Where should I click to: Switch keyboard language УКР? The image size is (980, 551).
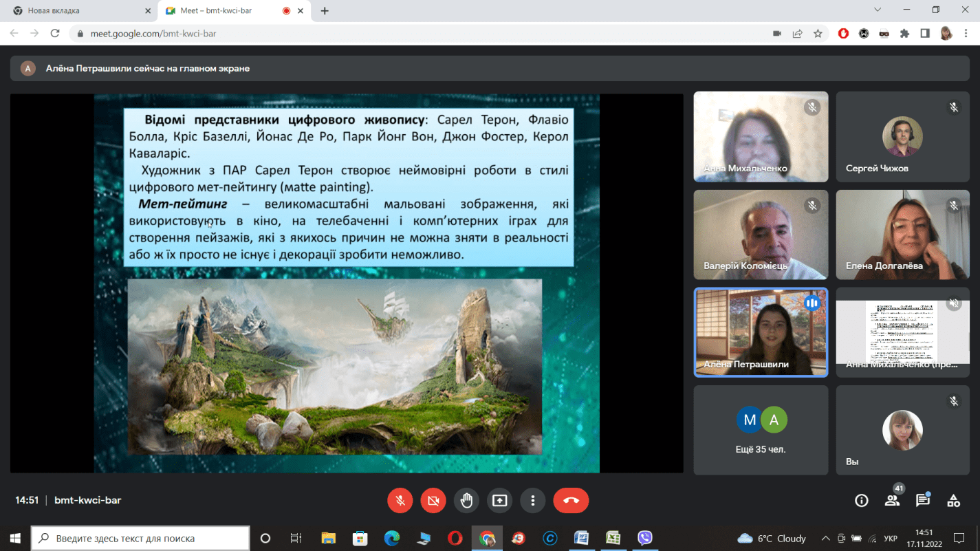point(890,538)
